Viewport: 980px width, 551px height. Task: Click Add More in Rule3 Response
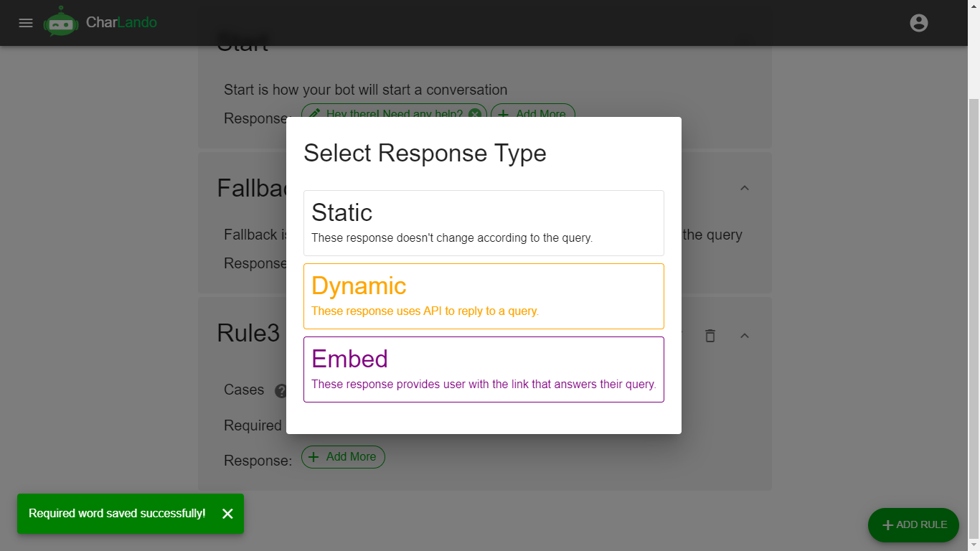(343, 457)
